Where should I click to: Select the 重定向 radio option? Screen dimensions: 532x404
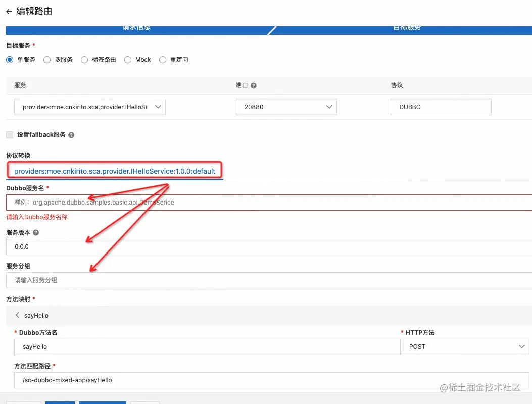pos(163,60)
